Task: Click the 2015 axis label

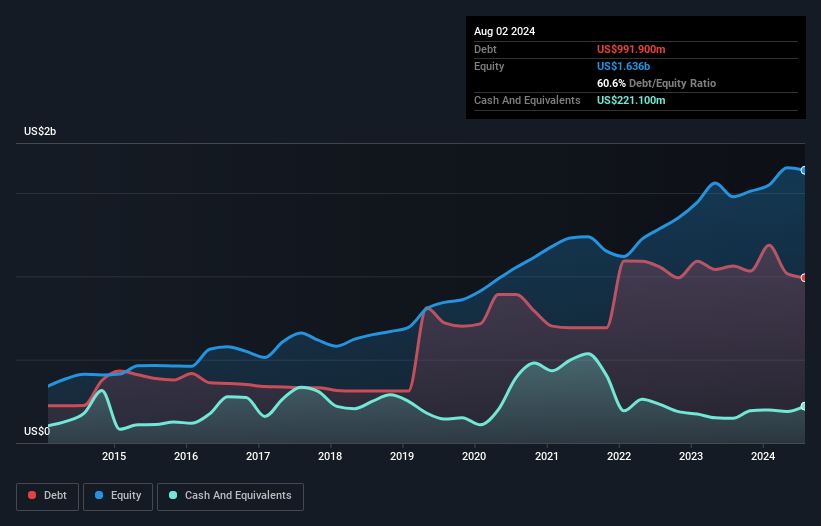Action: [114, 456]
